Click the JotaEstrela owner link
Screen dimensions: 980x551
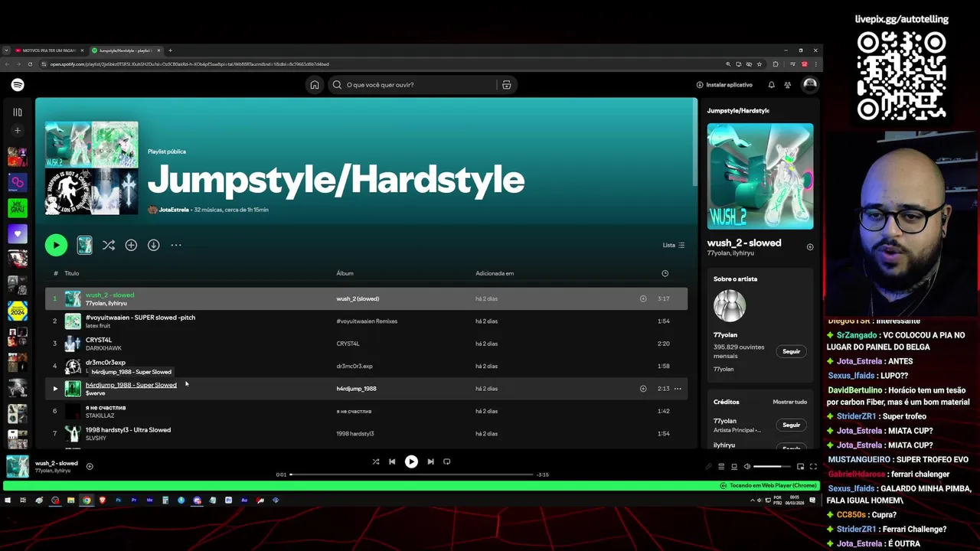(x=175, y=210)
